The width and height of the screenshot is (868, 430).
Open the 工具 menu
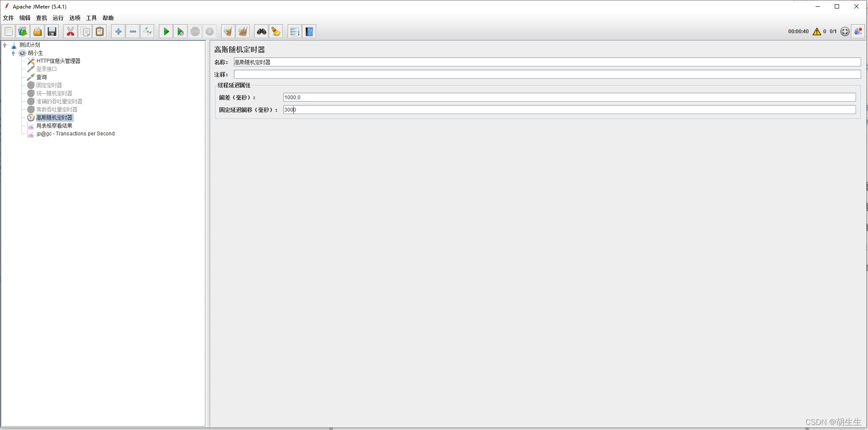pyautogui.click(x=90, y=18)
